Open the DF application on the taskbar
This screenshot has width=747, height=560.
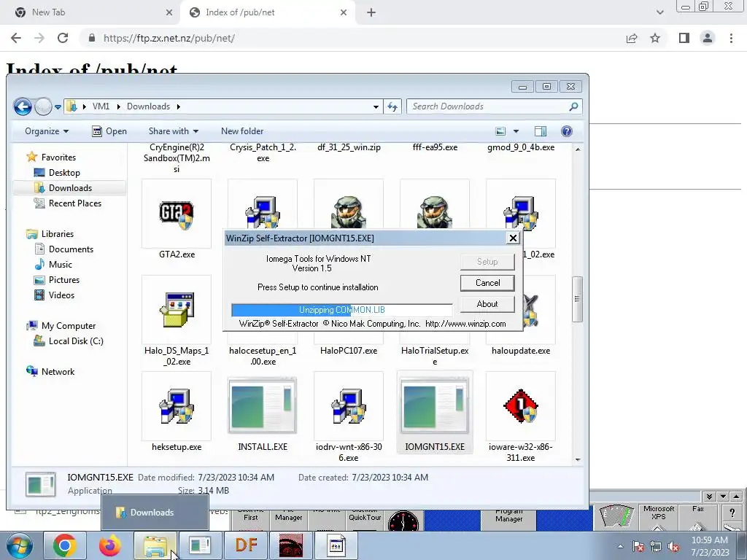click(246, 545)
